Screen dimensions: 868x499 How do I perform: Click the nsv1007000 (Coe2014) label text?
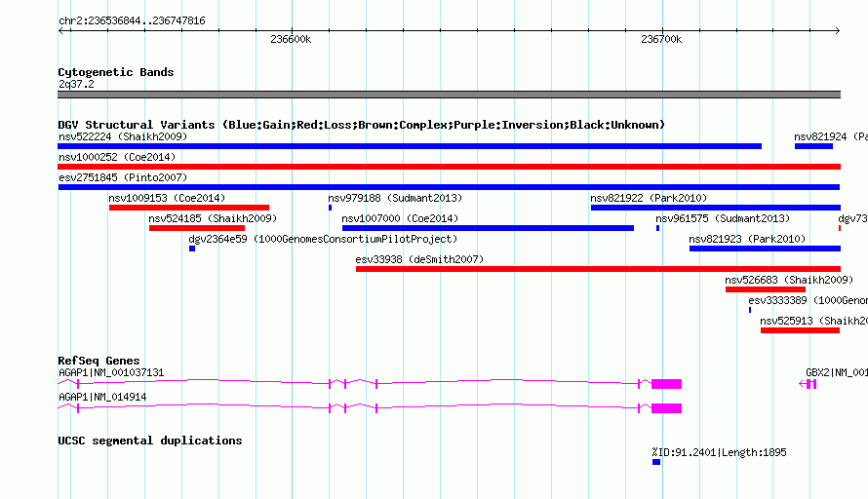[400, 218]
